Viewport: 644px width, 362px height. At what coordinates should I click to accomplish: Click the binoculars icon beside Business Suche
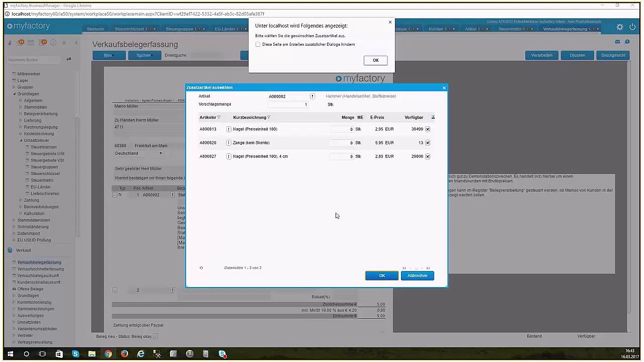pos(69,59)
